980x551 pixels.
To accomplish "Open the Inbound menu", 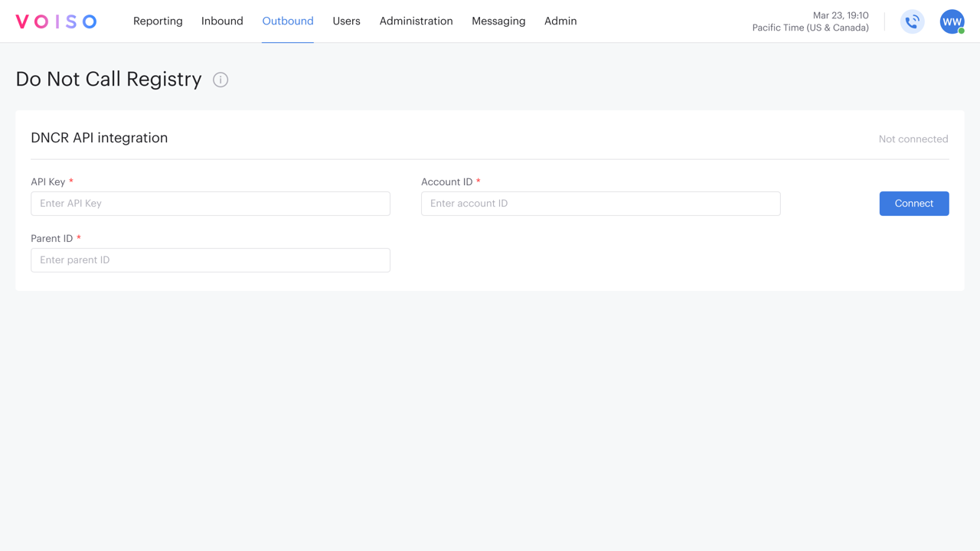I will point(222,21).
